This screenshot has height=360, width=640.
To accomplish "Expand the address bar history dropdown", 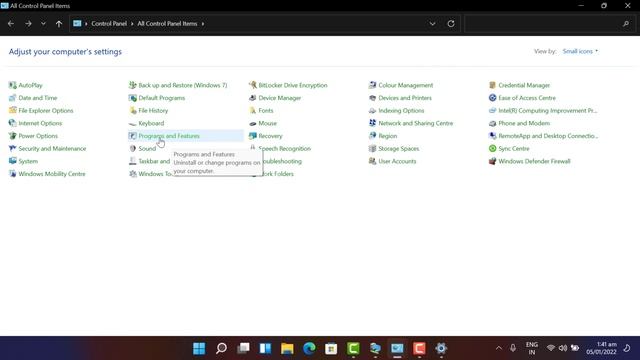I will pyautogui.click(x=432, y=24).
